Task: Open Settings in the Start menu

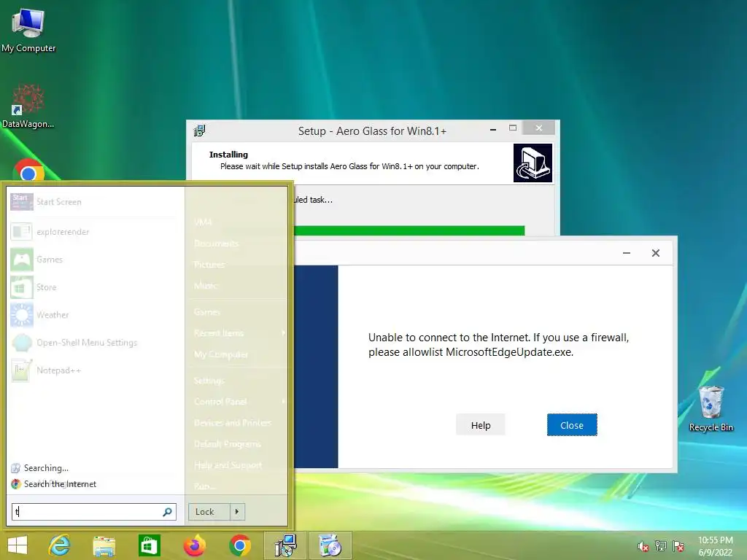Action: (x=209, y=381)
